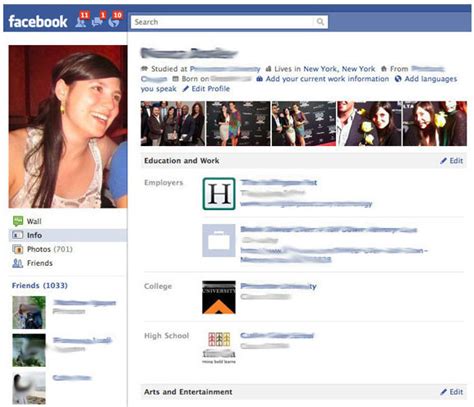Screen dimensions: 474x407
Task: Open the large profile picture
Action: (x=68, y=127)
